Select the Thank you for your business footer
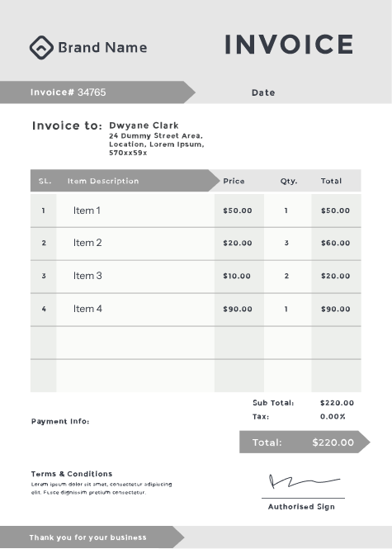 pyautogui.click(x=87, y=537)
